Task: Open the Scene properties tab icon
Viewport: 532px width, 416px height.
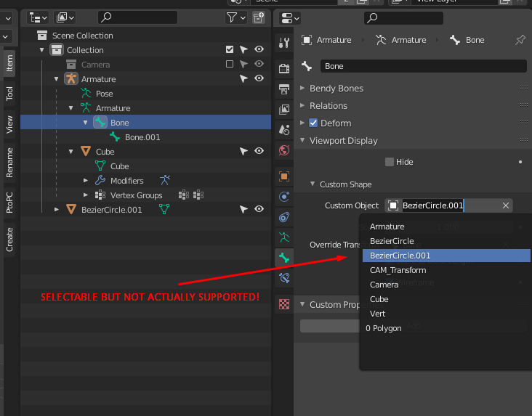Action: pyautogui.click(x=284, y=129)
